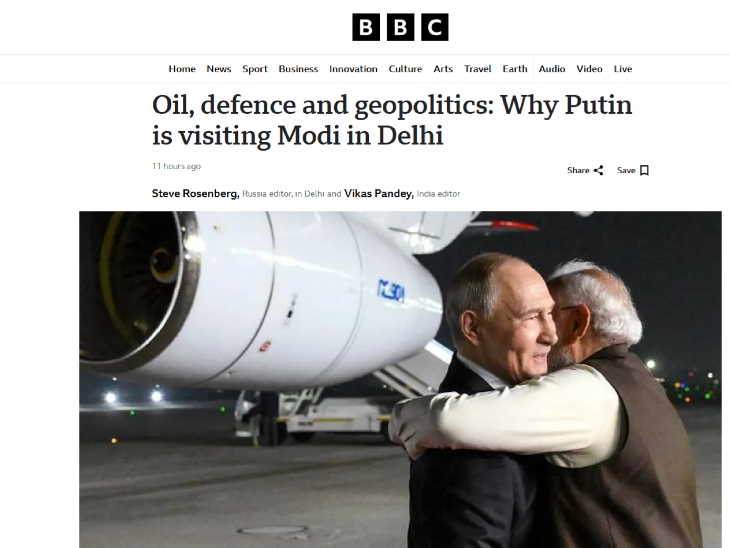Viewport: 730px width, 548px height.
Task: Click the bookmark icon next to Save
Action: coord(644,170)
